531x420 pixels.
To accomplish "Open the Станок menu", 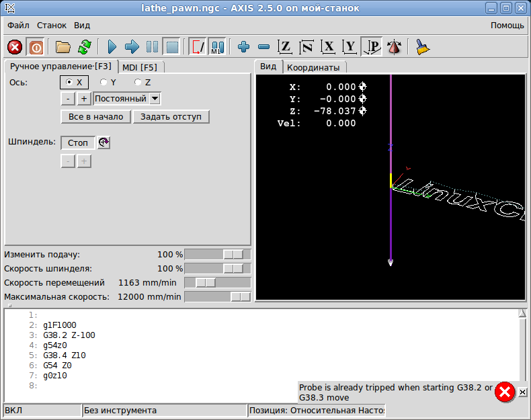I will (52, 26).
